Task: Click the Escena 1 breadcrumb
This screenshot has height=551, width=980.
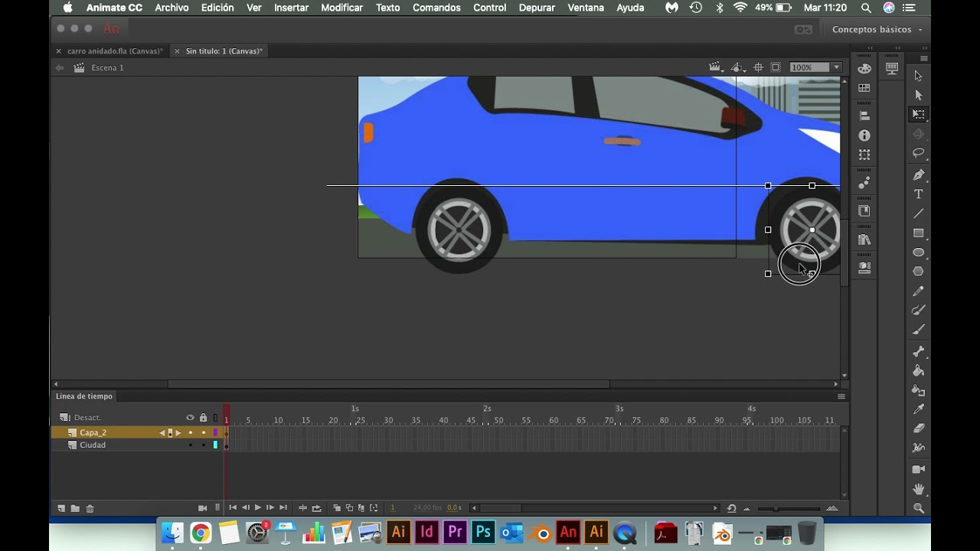Action: click(107, 67)
